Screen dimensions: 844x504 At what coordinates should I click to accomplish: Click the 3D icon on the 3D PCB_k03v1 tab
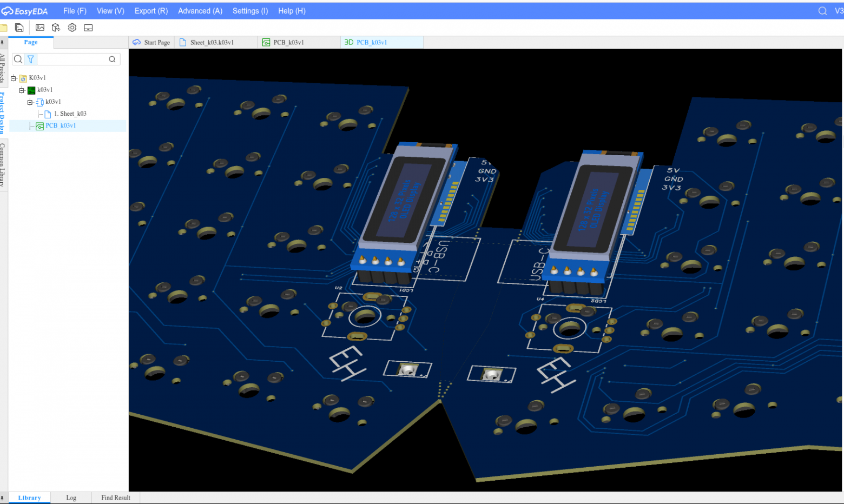(x=349, y=42)
